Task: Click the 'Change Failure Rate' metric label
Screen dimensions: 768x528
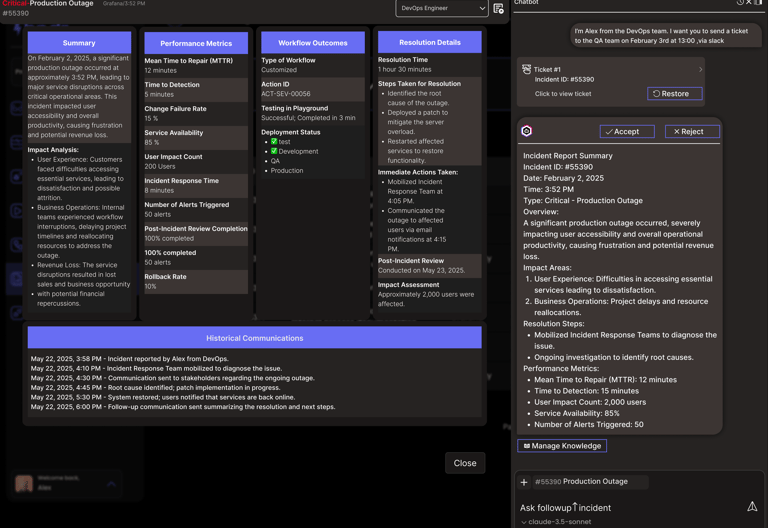Action: tap(175, 109)
